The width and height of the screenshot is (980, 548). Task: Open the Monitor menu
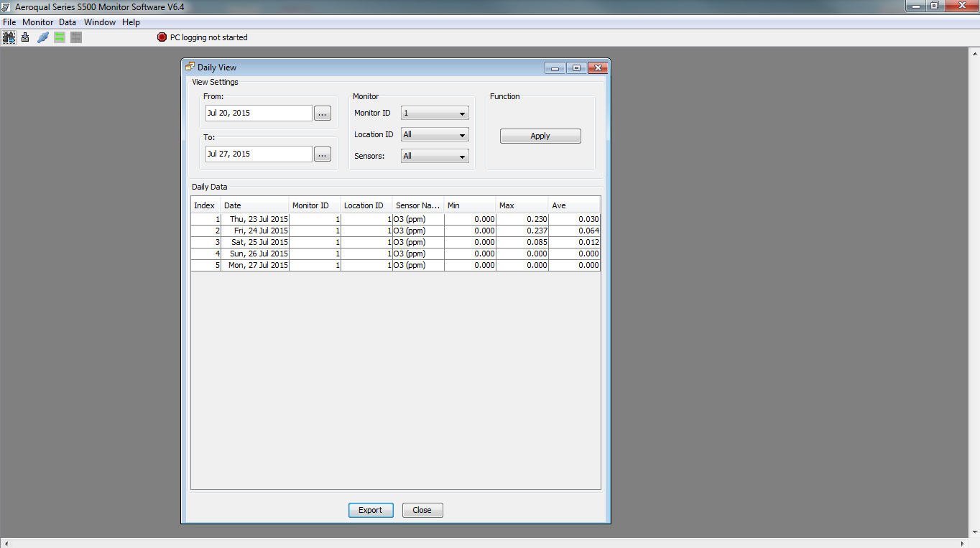37,22
